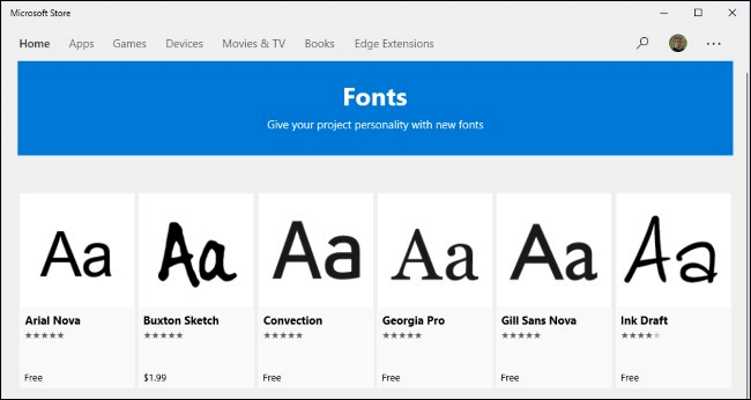Image resolution: width=751 pixels, height=400 pixels.
Task: Open the search magnifier icon
Action: coord(642,44)
